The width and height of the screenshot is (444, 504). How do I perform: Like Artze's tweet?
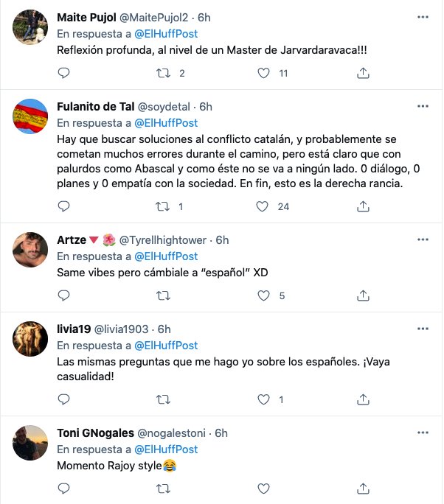(x=263, y=295)
